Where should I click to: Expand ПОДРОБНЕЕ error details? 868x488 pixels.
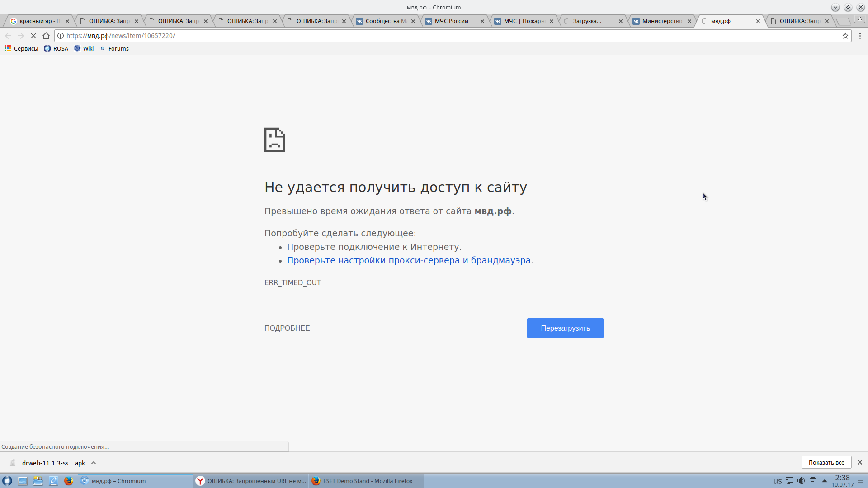click(x=287, y=328)
